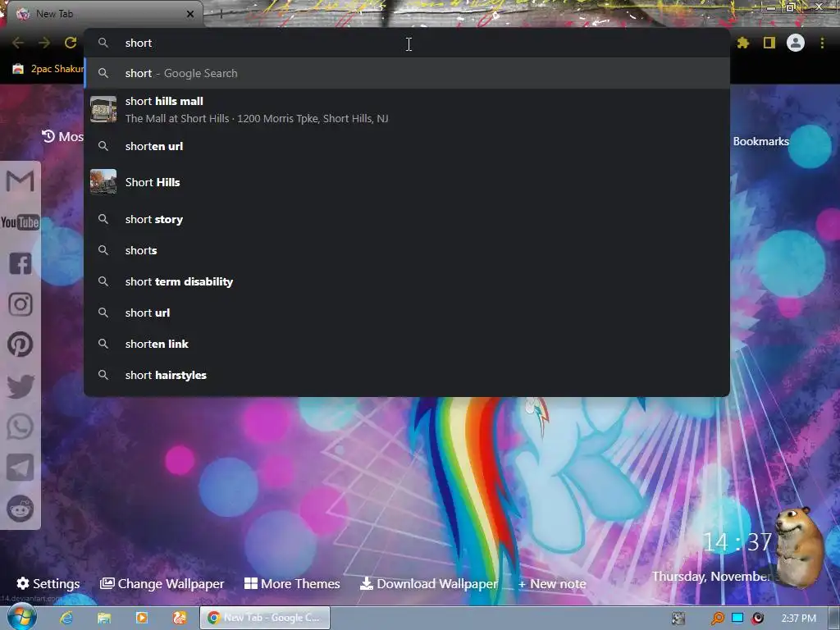Screen dimensions: 840x630
Task: Click Download Wallpaper button
Action: click(x=428, y=583)
